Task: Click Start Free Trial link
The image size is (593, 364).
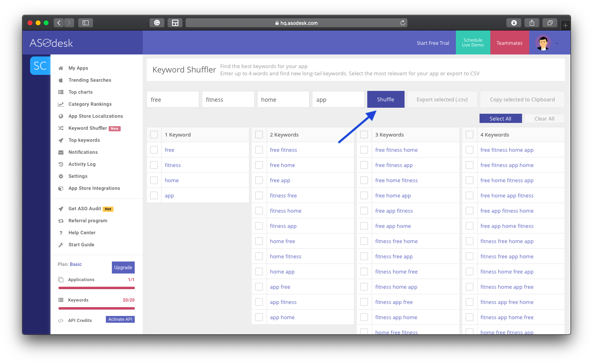Action: (433, 43)
